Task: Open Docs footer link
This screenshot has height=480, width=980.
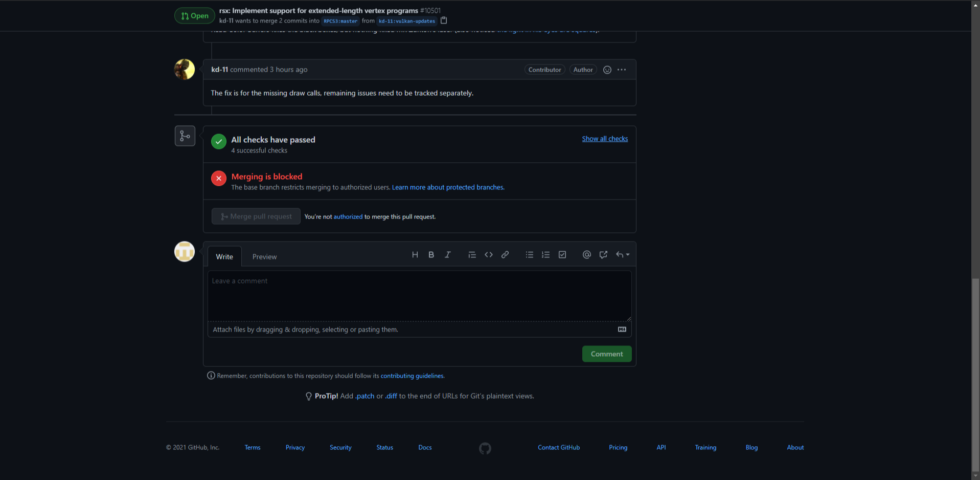Action: click(425, 447)
